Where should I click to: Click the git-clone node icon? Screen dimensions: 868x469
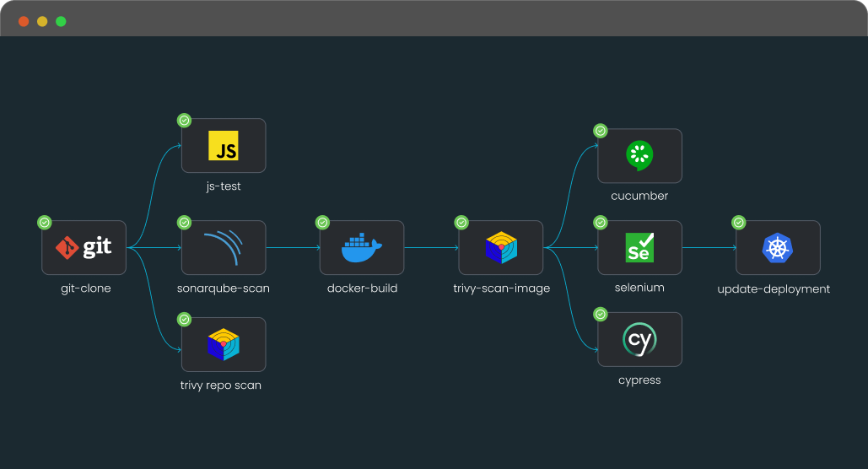(x=84, y=248)
